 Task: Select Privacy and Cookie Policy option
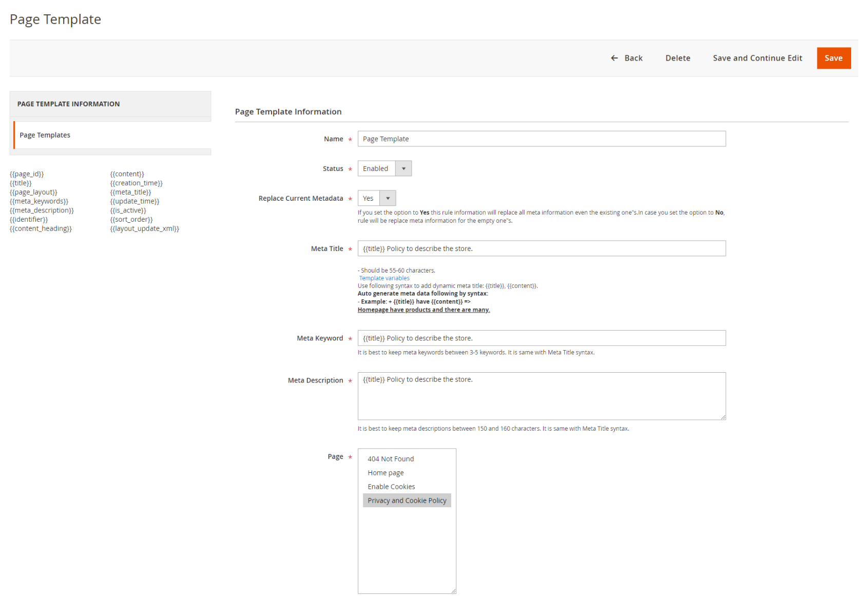pos(407,500)
